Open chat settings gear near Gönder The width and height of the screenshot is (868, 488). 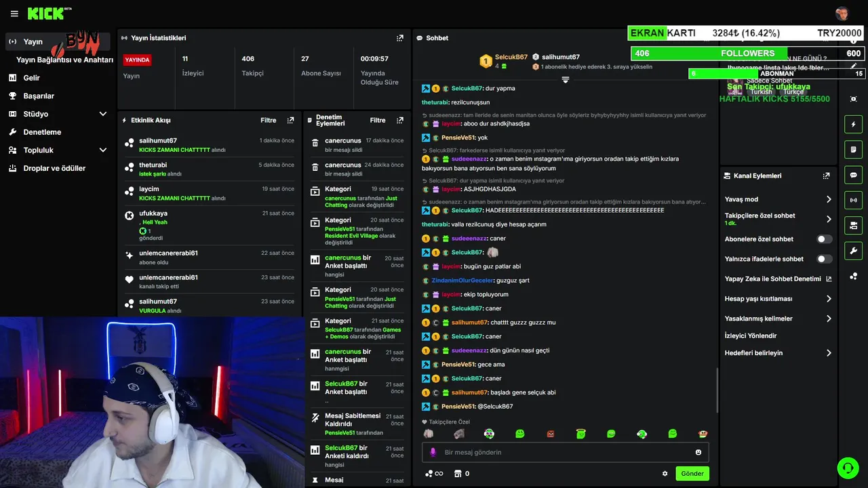[665, 474]
